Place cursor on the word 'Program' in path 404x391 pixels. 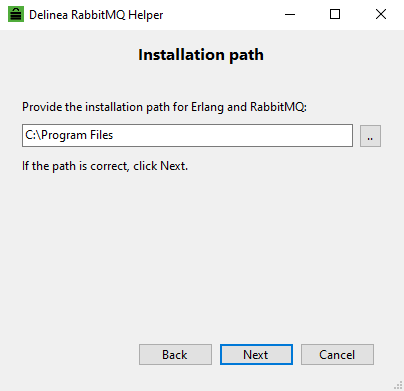click(64, 135)
